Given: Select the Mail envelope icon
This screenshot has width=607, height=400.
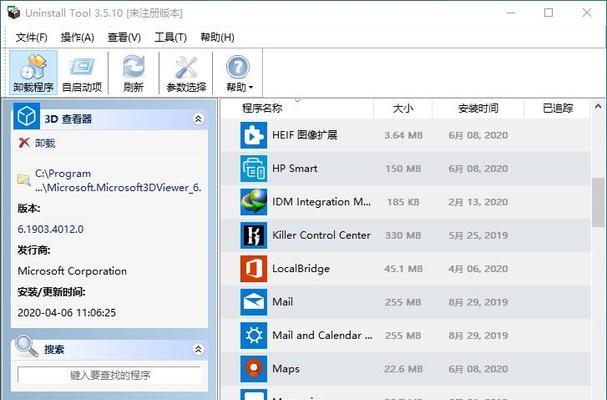Looking at the screenshot, I should [x=254, y=302].
